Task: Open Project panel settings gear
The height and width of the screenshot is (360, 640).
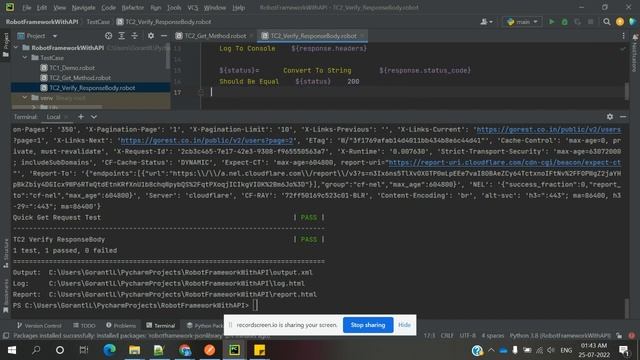Action: [151, 36]
